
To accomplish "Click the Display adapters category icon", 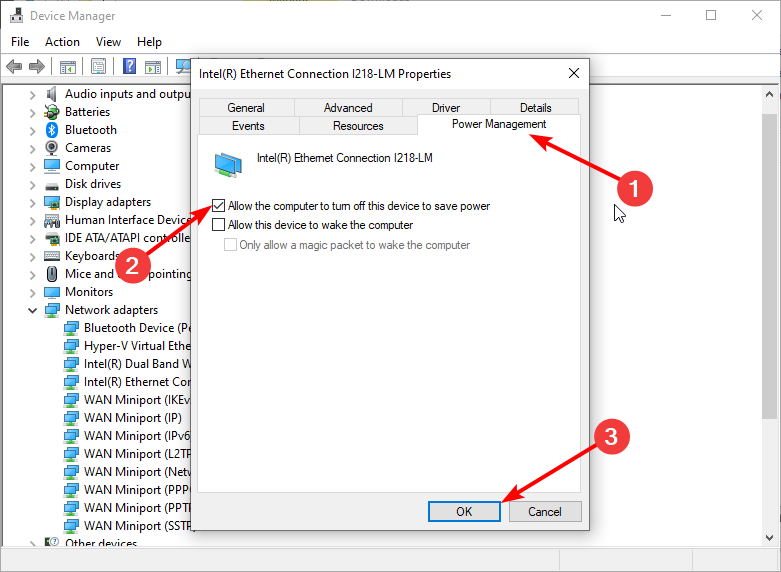I will click(52, 202).
